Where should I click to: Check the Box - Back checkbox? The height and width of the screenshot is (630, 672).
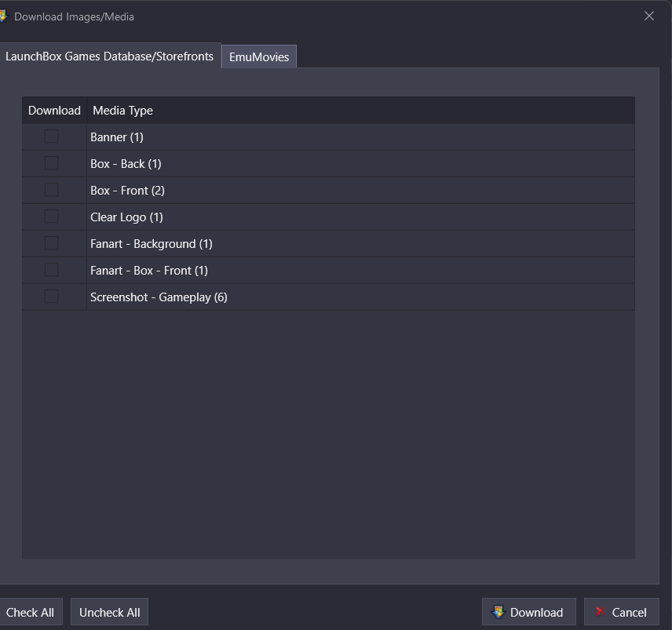[x=52, y=163]
